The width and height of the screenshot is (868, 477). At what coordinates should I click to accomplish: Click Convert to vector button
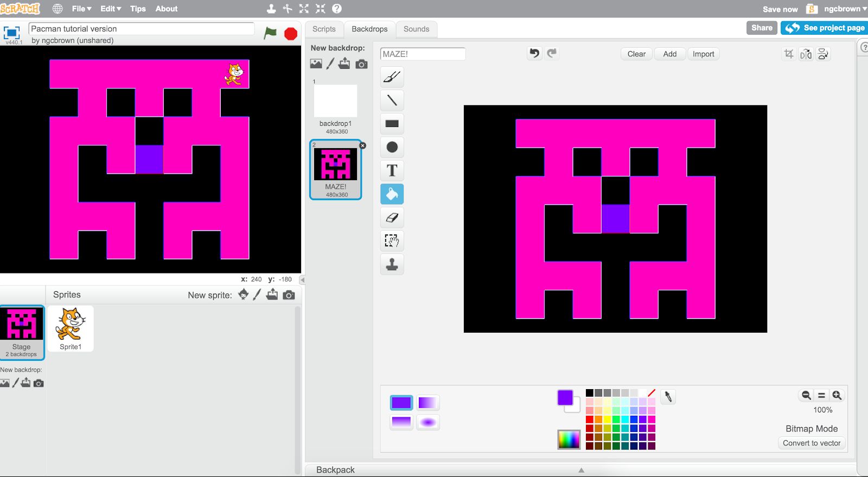click(x=812, y=443)
